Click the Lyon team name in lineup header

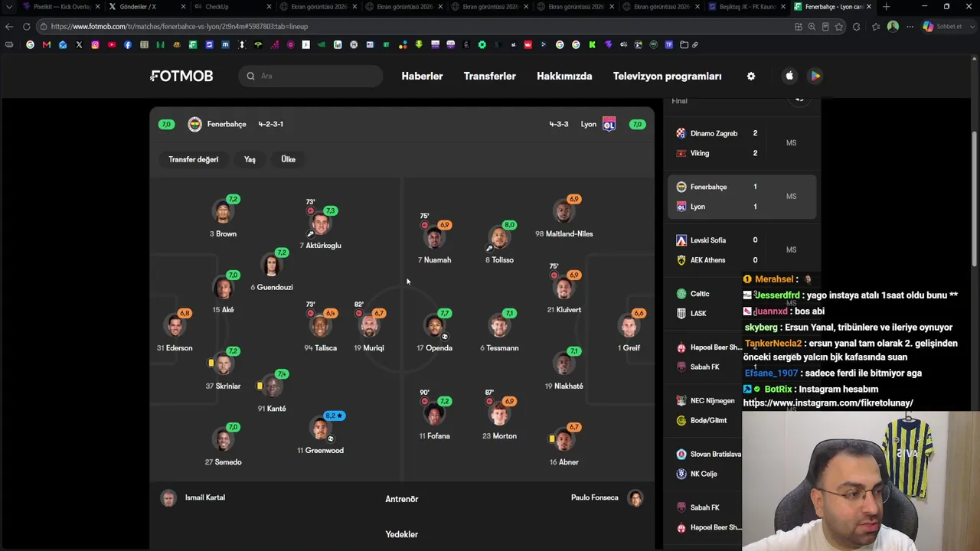588,124
